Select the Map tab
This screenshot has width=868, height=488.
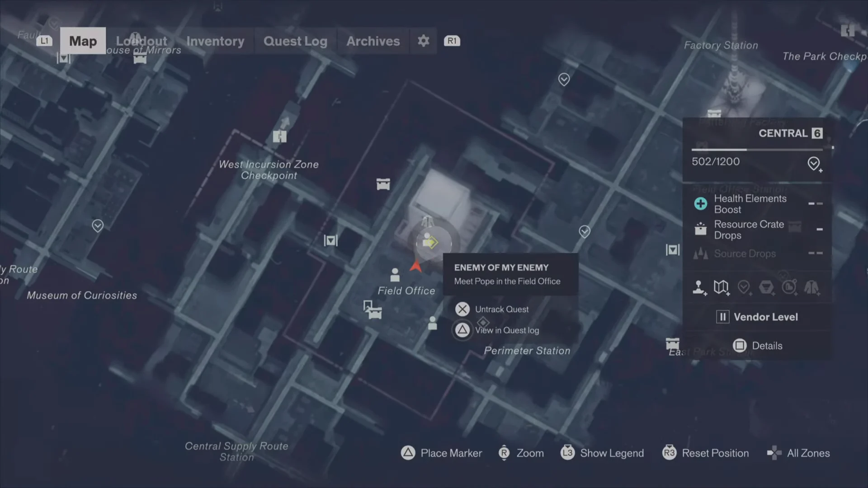point(83,41)
